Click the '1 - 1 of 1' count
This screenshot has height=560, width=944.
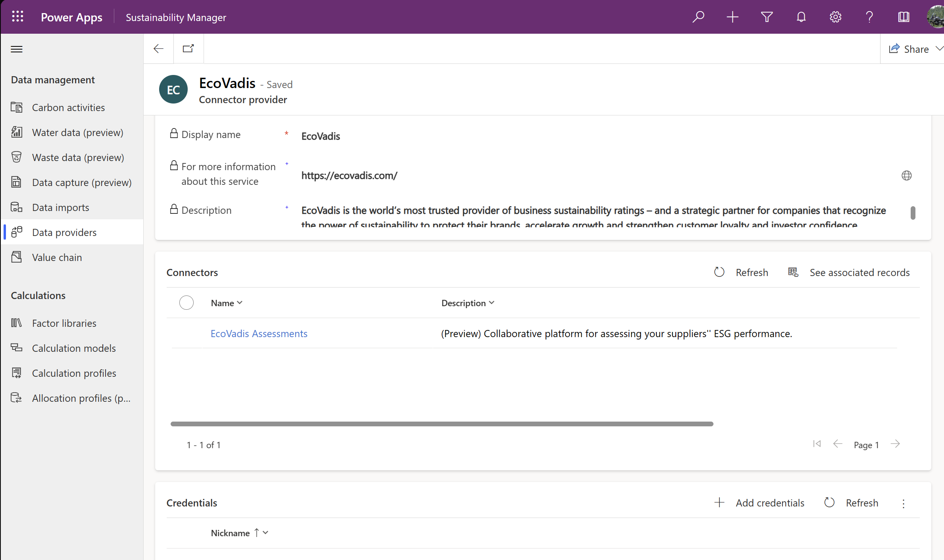(204, 445)
